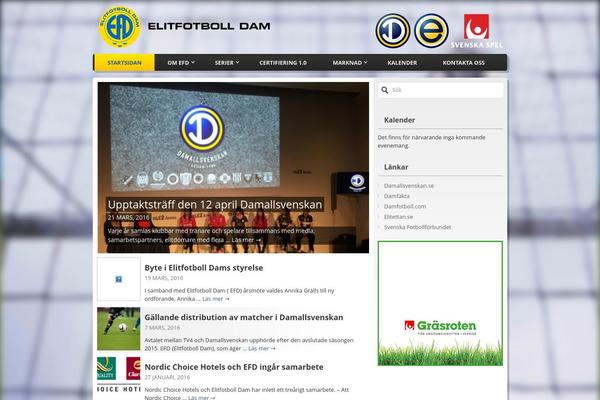Viewport: 600px width, 400px height.
Task: Open the Svenska Fotbollförbundet sidebar link
Action: (417, 227)
